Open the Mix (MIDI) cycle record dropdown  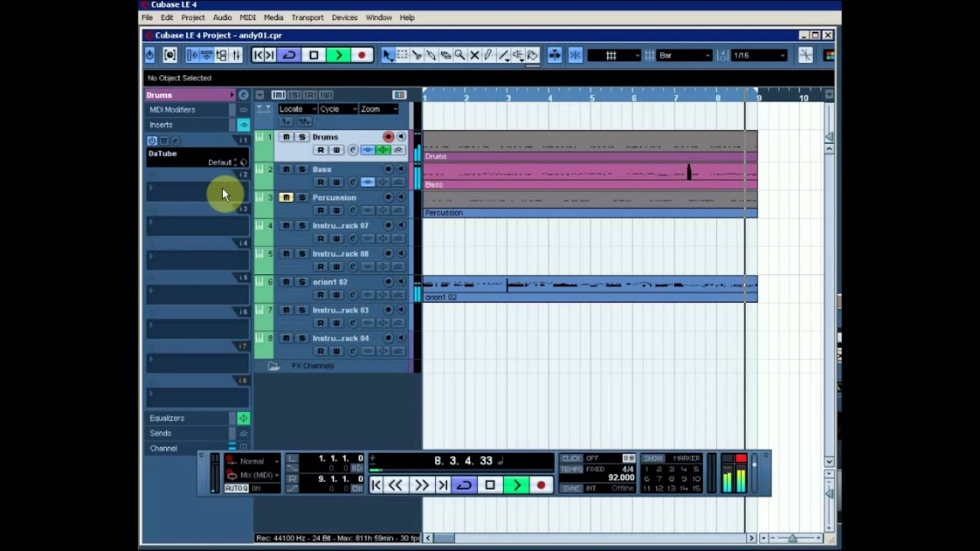click(257, 475)
